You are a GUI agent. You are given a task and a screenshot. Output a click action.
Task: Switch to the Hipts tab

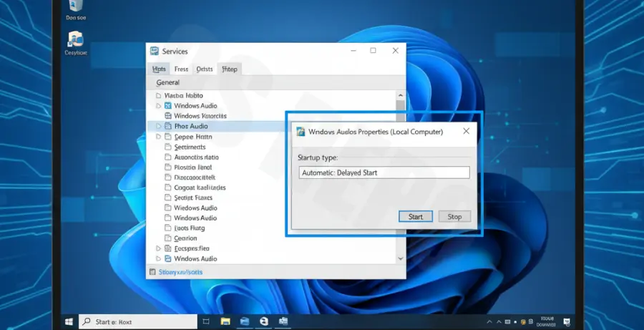pyautogui.click(x=159, y=69)
